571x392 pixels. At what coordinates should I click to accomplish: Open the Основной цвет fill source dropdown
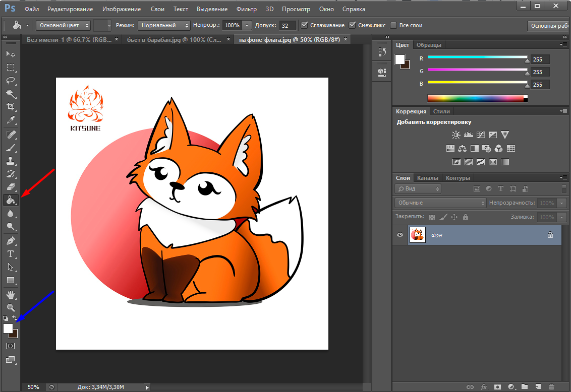click(x=63, y=26)
